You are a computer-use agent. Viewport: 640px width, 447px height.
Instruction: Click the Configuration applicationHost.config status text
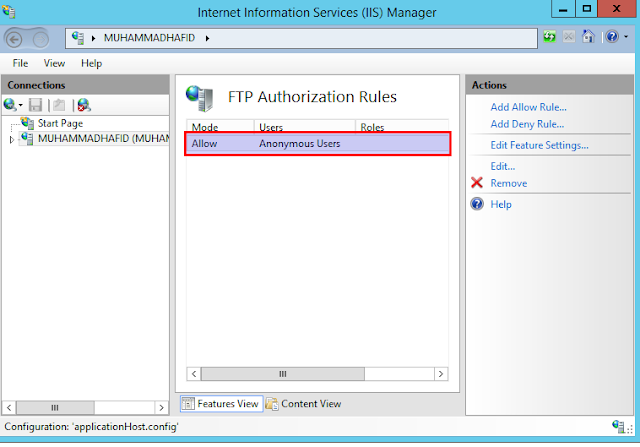pyautogui.click(x=91, y=427)
